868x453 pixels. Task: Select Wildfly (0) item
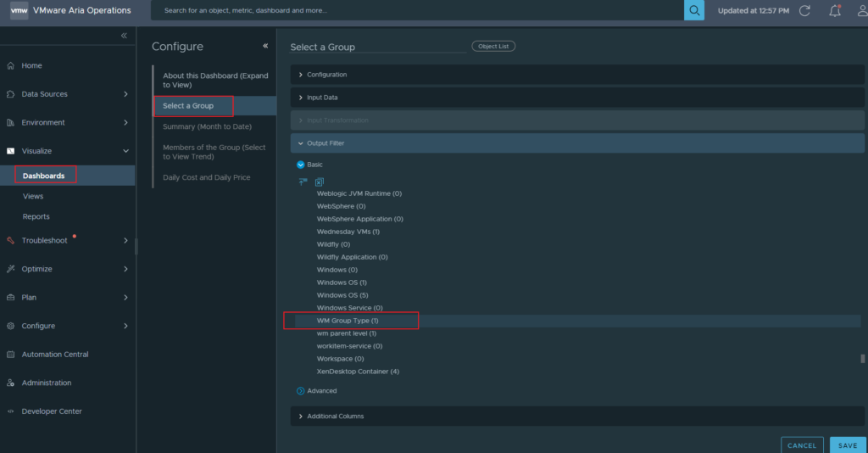tap(333, 244)
